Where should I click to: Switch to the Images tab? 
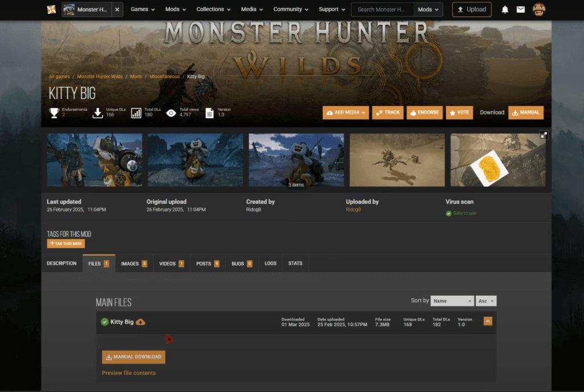pos(134,263)
